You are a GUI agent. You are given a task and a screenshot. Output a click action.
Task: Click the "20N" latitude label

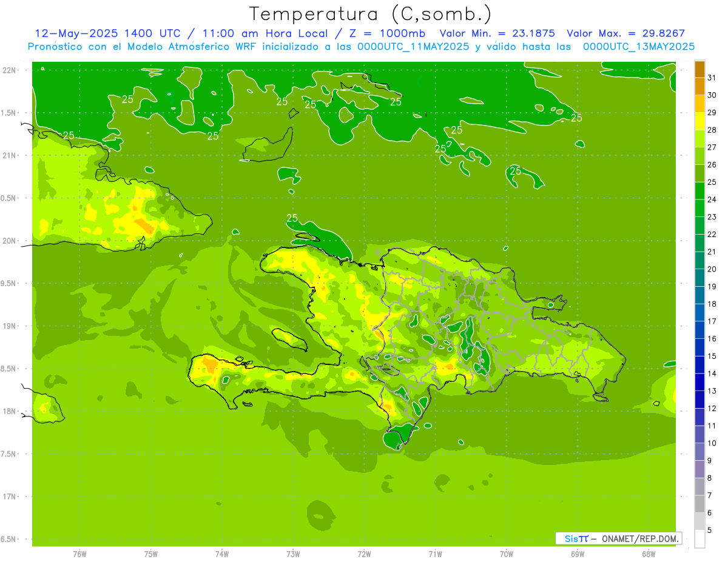coord(9,241)
